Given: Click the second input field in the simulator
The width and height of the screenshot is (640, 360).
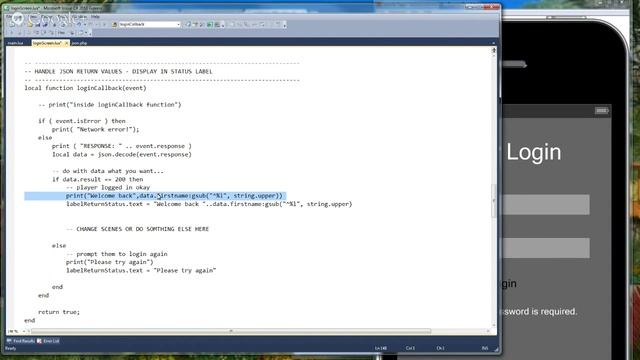Looking at the screenshot, I should click(546, 248).
